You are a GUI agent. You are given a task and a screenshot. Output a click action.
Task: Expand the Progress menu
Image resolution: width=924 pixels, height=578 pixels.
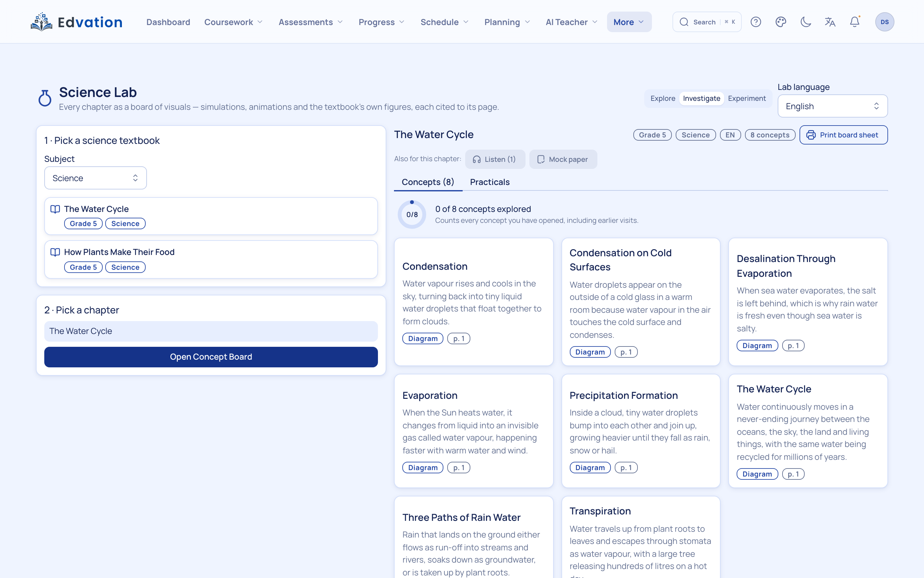[381, 22]
